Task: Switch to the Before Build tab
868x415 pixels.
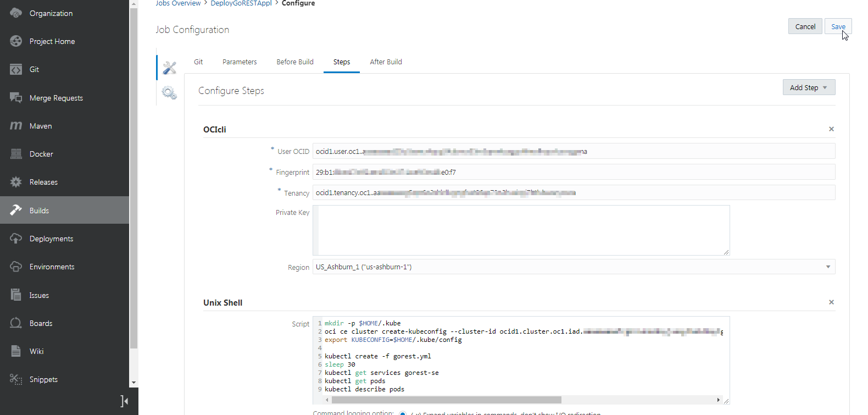Action: pyautogui.click(x=295, y=62)
